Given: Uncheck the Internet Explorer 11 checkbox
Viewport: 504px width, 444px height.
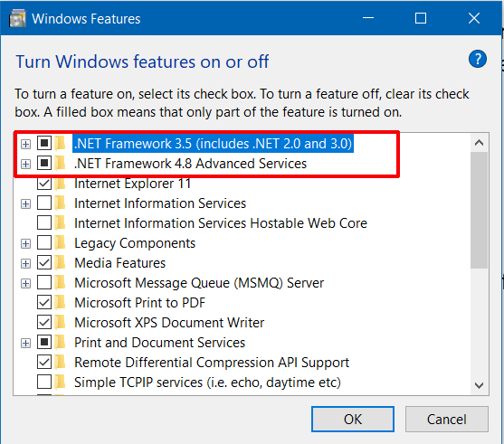Looking at the screenshot, I should [x=44, y=184].
